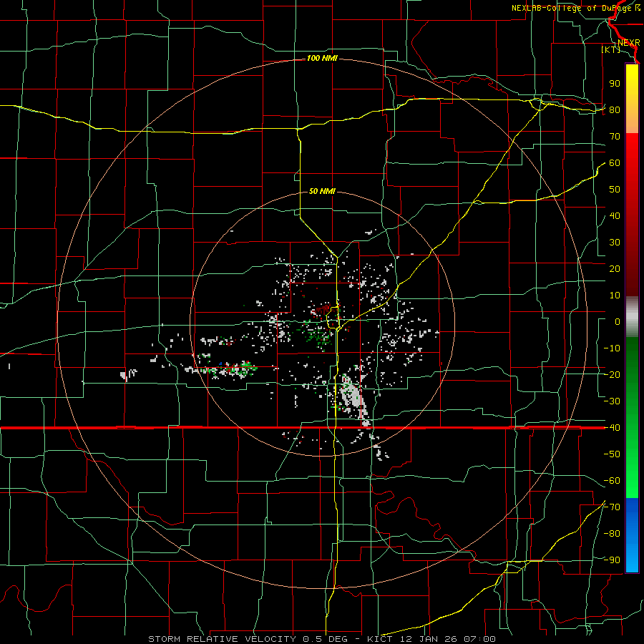Image resolution: width=644 pixels, height=644 pixels.
Task: Click the 100 NMI range ring label
Action: [322, 59]
